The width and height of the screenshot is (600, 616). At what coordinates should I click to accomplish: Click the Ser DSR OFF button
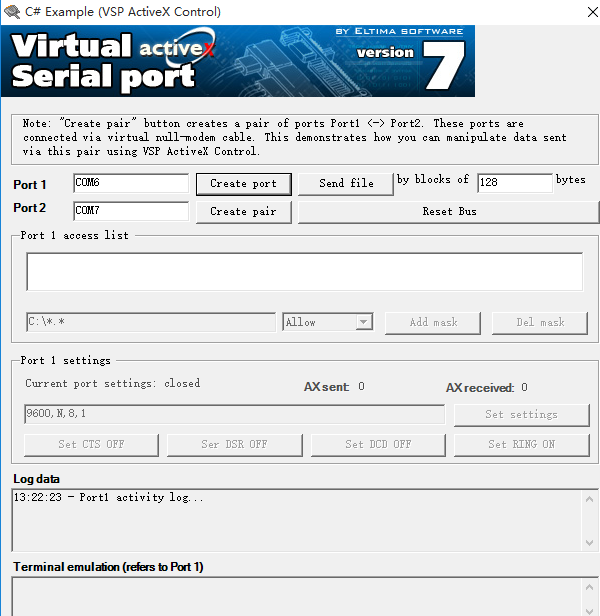[x=235, y=445]
